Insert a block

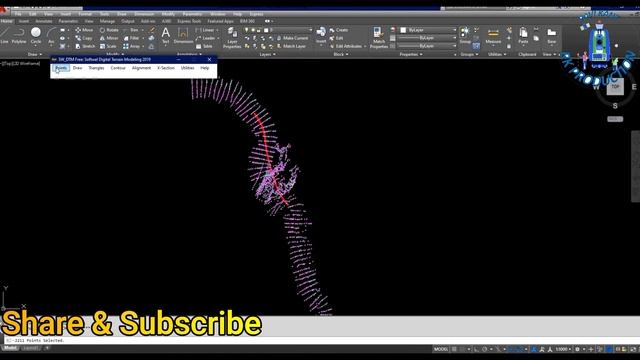click(x=321, y=36)
